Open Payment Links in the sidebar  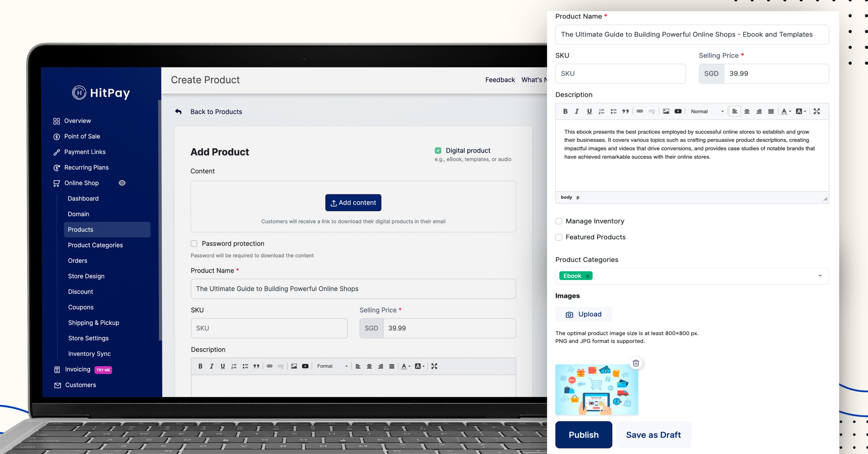coord(85,152)
